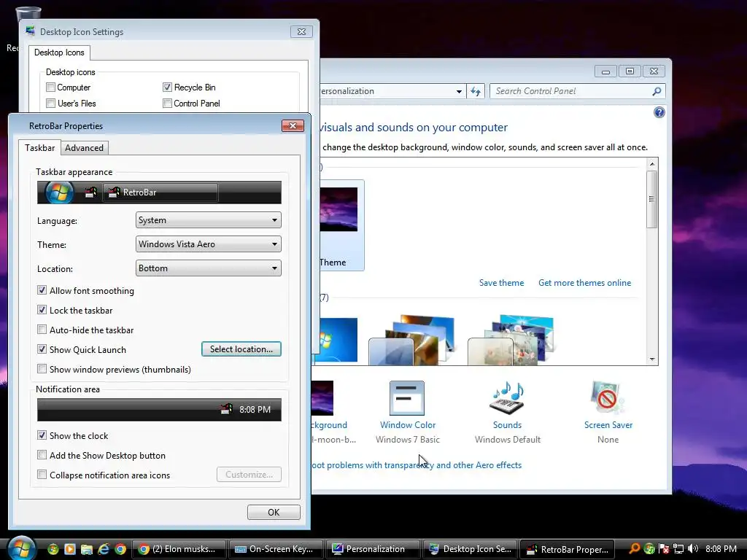Screen dimensions: 747x560
Task: Switch to On-Screen Keyboard taskbar button
Action: point(276,549)
